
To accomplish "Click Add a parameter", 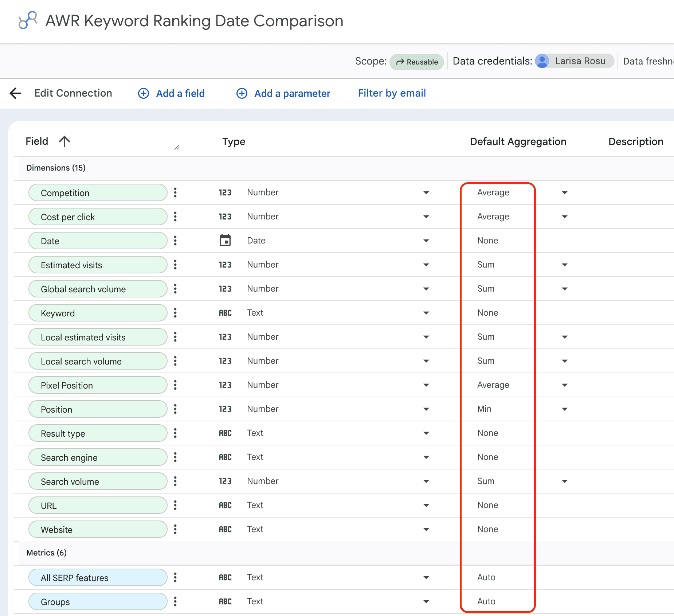I will (x=292, y=94).
